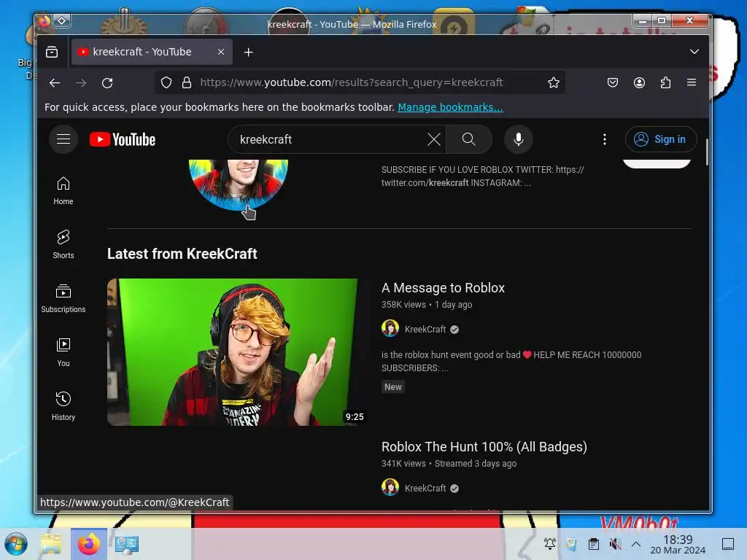The image size is (747, 560).
Task: Toggle the muted volume tray icon
Action: point(615,543)
